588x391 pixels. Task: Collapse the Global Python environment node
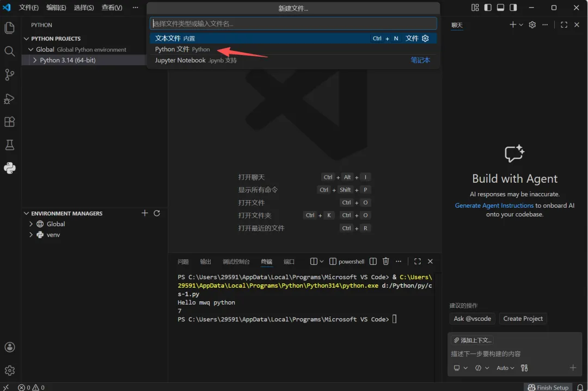30,49
